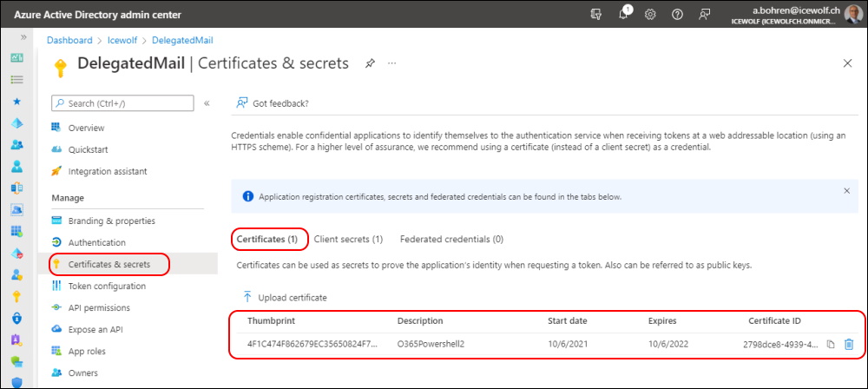Click the diamond with red badge rail icon
The height and width of the screenshot is (389, 868).
[17, 254]
